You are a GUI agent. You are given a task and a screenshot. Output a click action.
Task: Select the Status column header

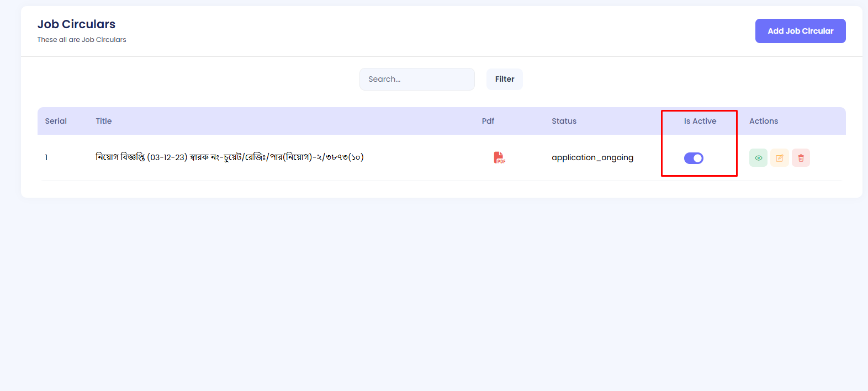(x=564, y=121)
